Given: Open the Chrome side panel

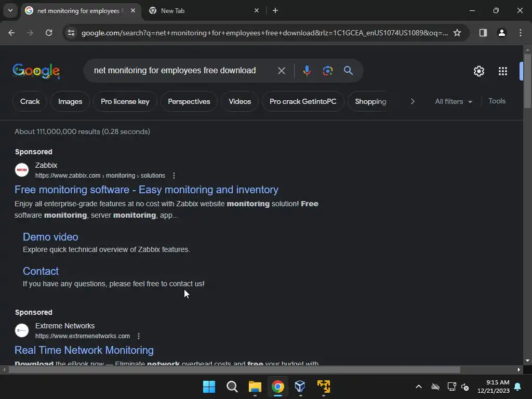Looking at the screenshot, I should coord(483,33).
